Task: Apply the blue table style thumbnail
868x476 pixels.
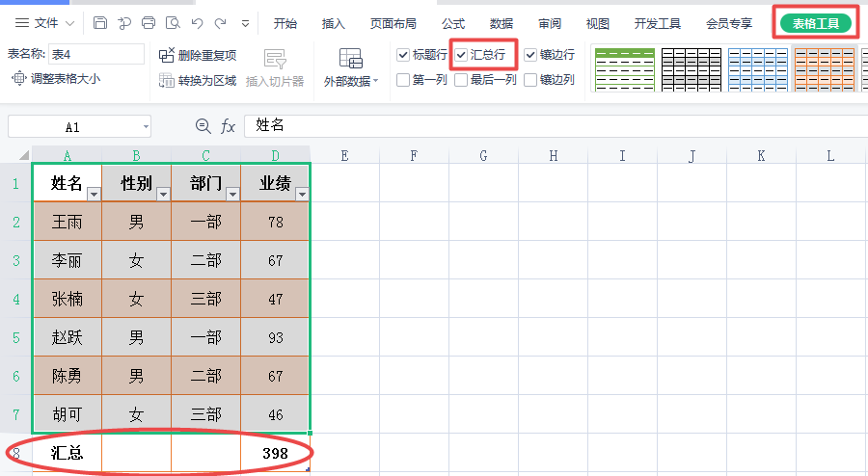Action: pyautogui.click(x=758, y=69)
